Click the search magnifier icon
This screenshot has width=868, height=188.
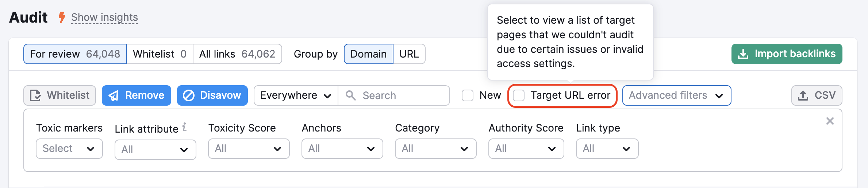pyautogui.click(x=350, y=95)
